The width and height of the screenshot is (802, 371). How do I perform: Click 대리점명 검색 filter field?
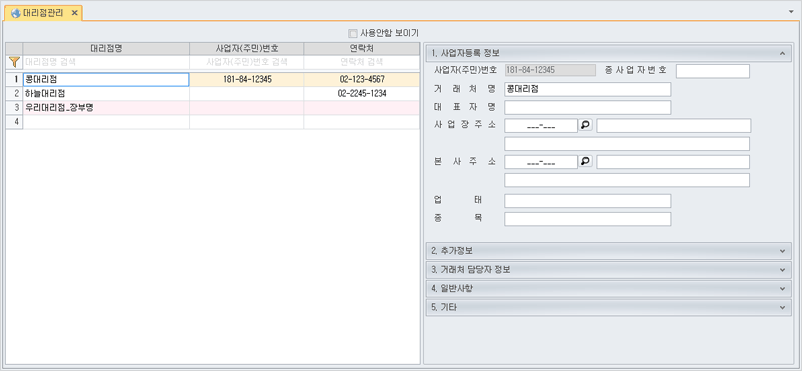106,62
